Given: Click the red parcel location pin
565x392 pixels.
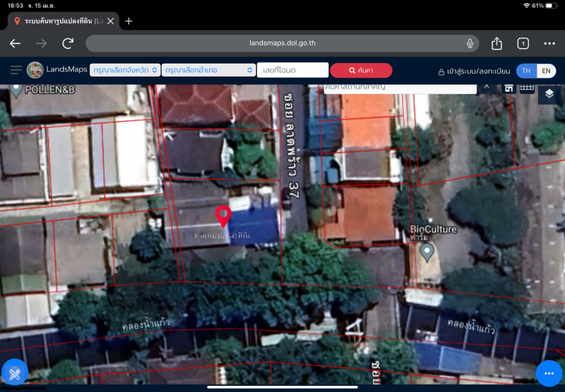Looking at the screenshot, I should click(x=223, y=216).
